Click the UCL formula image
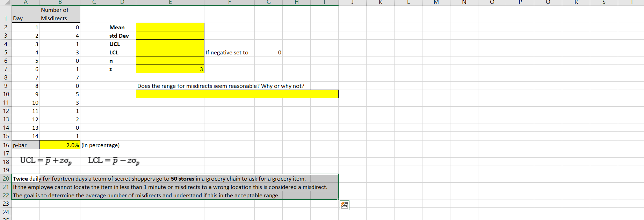This screenshot has height=220, width=644. point(46,161)
